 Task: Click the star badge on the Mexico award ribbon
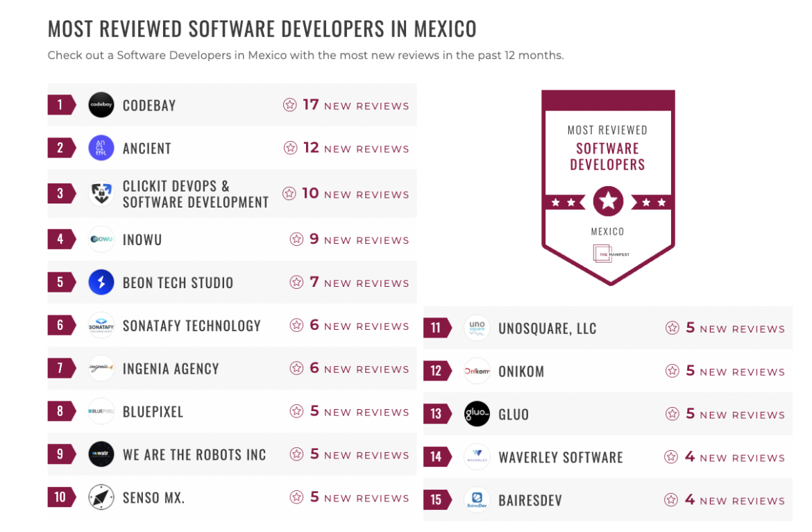(608, 201)
